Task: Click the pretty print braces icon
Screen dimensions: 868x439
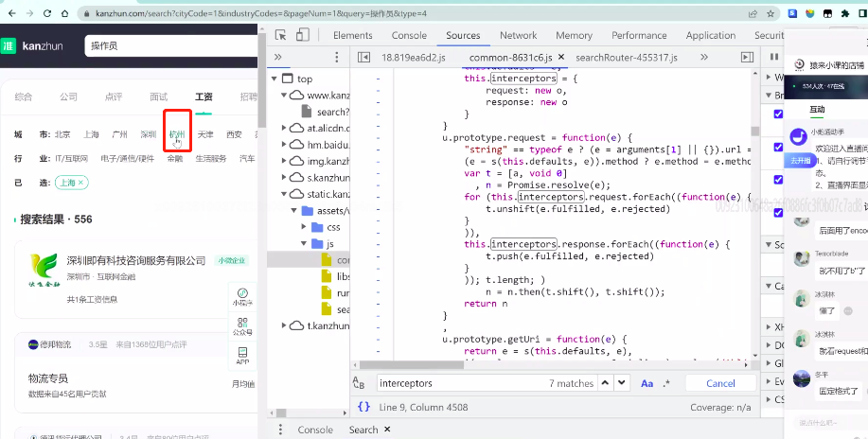Action: (363, 407)
